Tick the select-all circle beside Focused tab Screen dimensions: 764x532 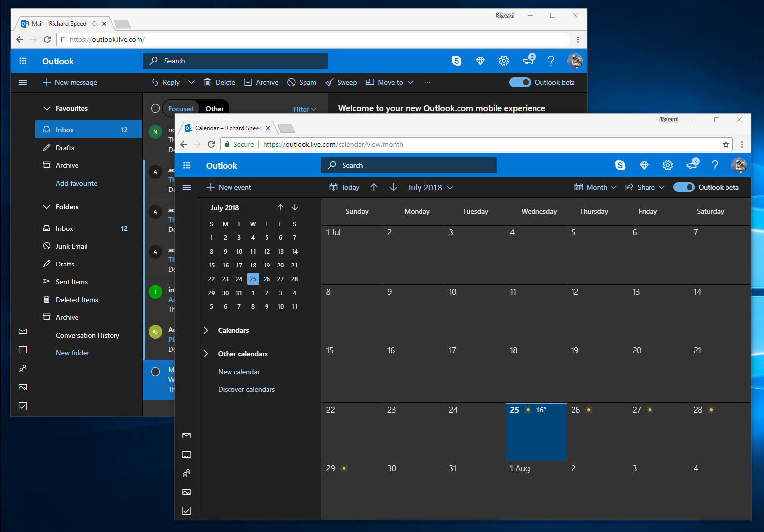(x=155, y=108)
